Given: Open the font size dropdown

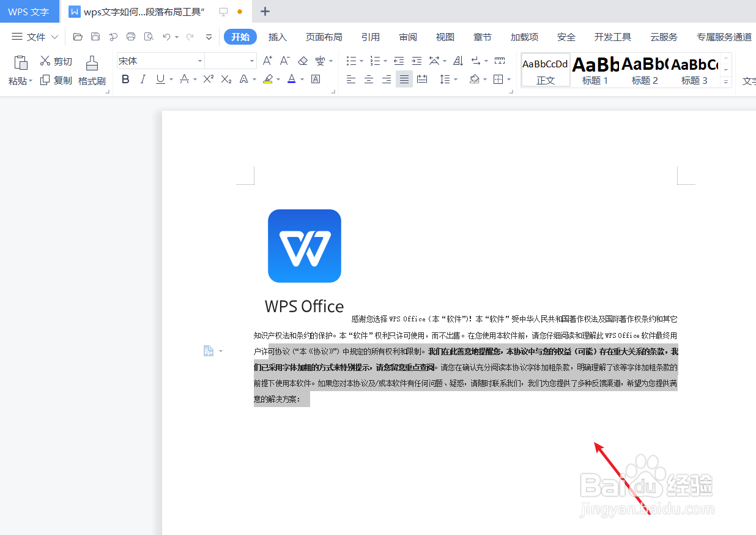Looking at the screenshot, I should tap(252, 61).
